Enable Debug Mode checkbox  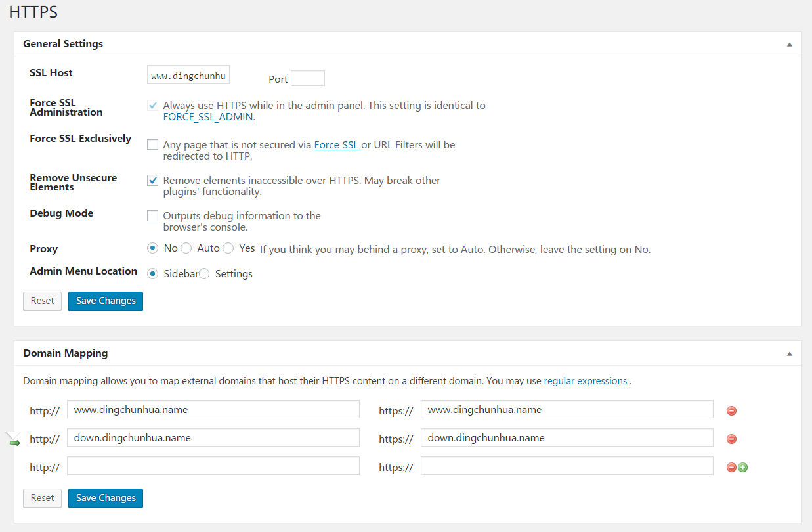pyautogui.click(x=152, y=215)
